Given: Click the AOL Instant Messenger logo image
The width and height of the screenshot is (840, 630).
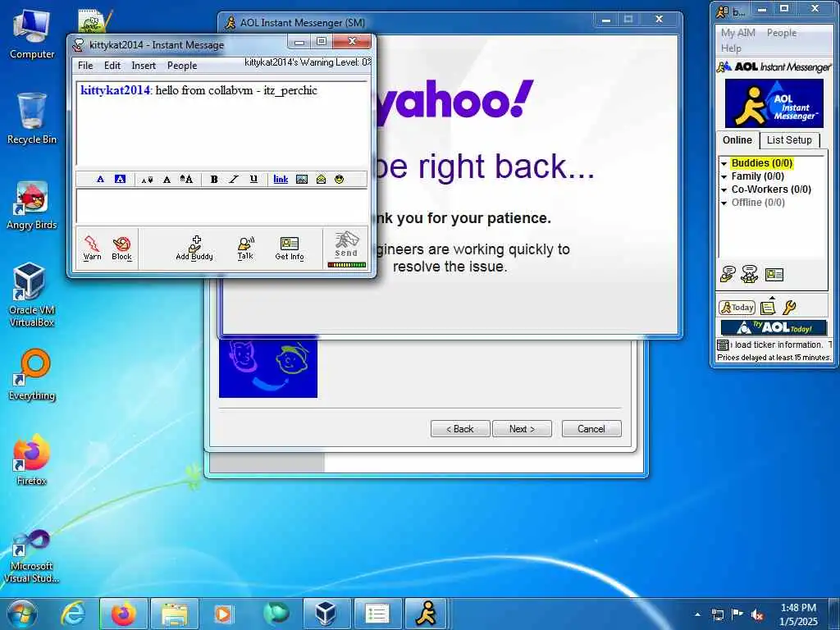Looking at the screenshot, I should pos(774,103).
